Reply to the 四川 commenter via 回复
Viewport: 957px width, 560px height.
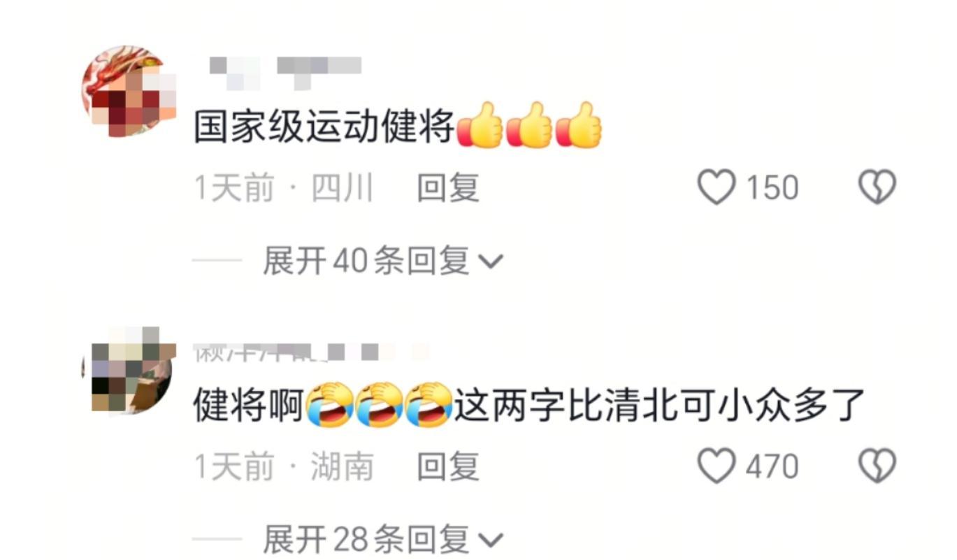[x=447, y=188]
